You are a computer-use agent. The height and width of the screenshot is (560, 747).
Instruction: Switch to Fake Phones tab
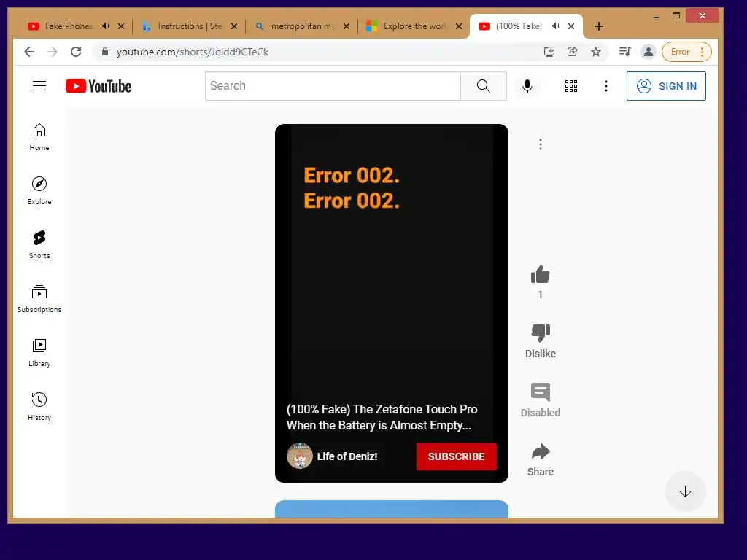(68, 26)
